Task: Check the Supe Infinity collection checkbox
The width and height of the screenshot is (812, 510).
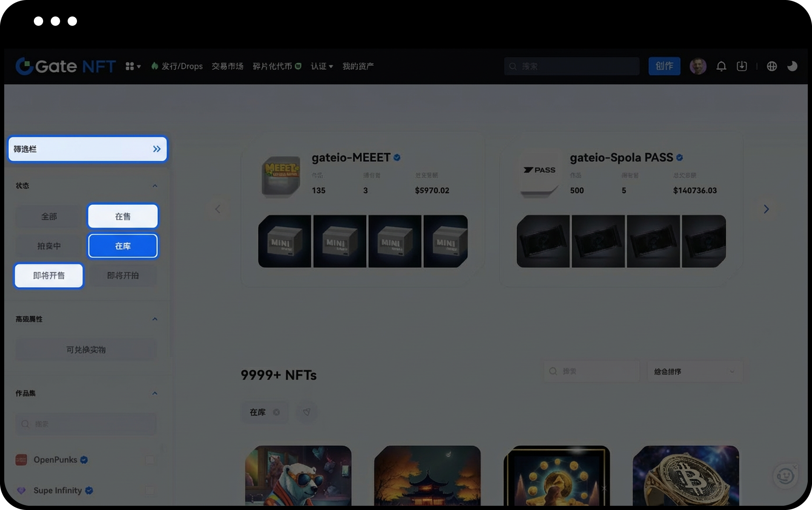Action: pyautogui.click(x=150, y=491)
